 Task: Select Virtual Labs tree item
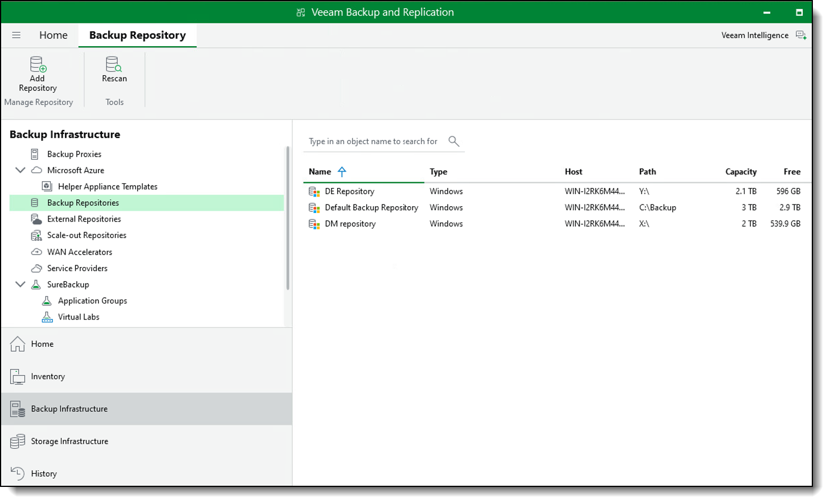point(79,317)
